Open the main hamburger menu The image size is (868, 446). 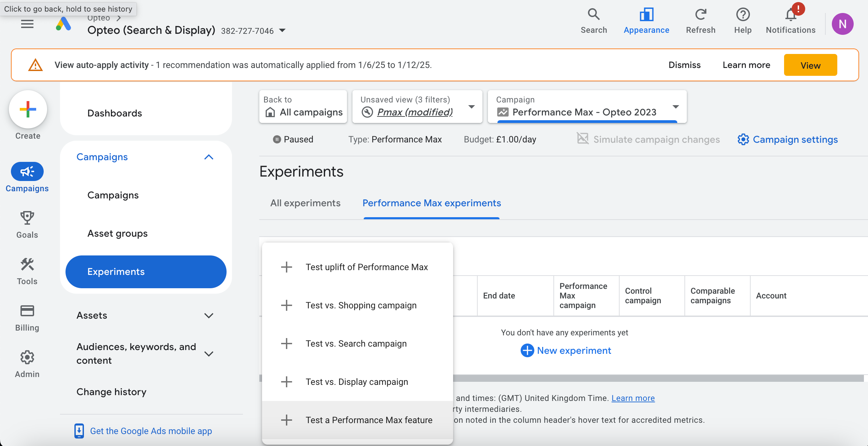point(27,24)
